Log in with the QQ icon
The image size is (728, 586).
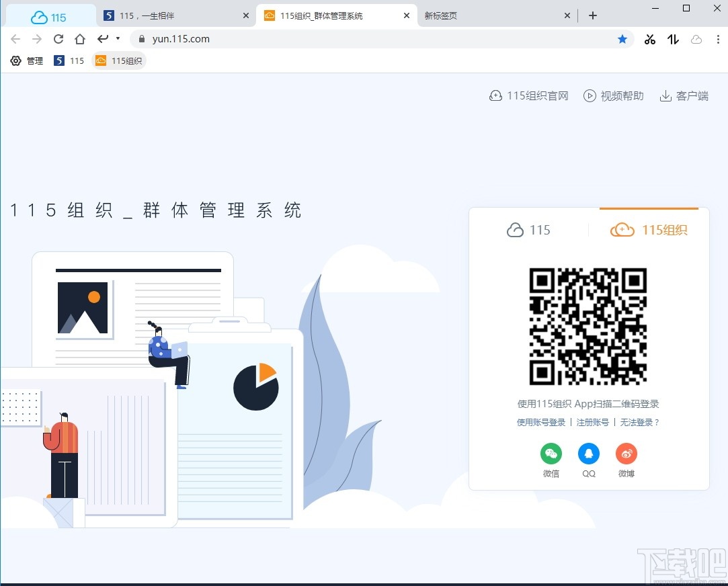coord(589,454)
